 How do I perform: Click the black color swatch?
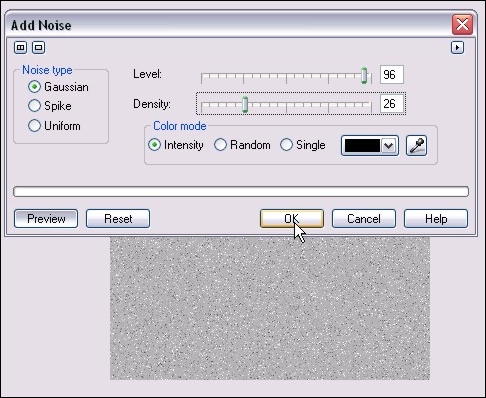362,146
